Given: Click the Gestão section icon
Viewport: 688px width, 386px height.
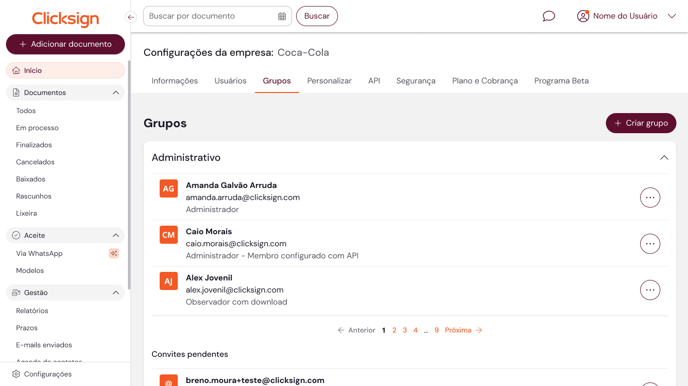Looking at the screenshot, I should tap(16, 293).
